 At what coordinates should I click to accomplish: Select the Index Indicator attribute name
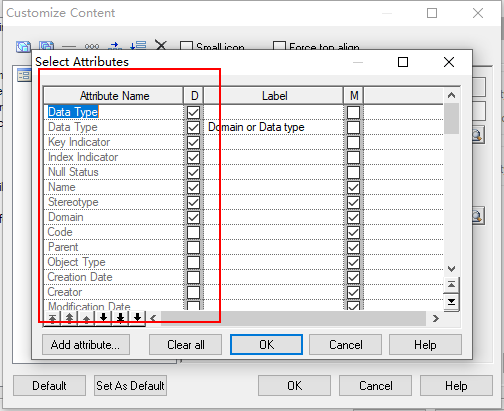pyautogui.click(x=83, y=157)
